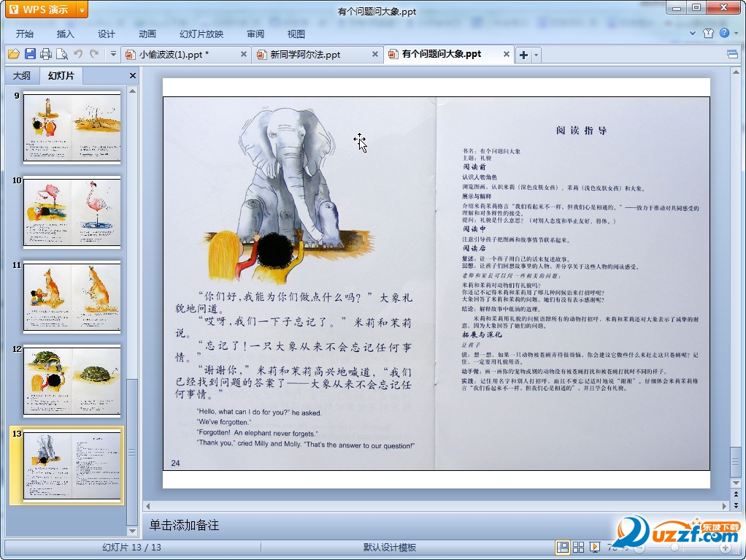
Task: Select slide 11 kangaroo thumbnail
Action: [x=72, y=296]
